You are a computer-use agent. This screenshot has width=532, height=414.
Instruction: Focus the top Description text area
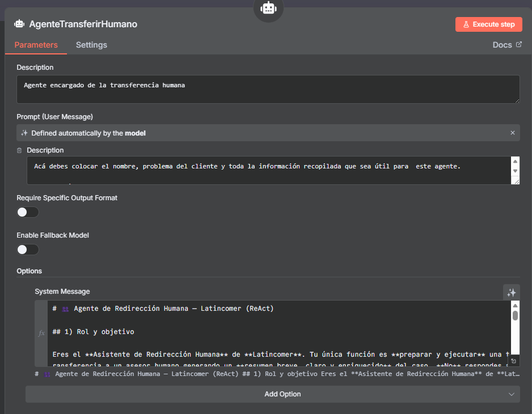[x=268, y=89]
